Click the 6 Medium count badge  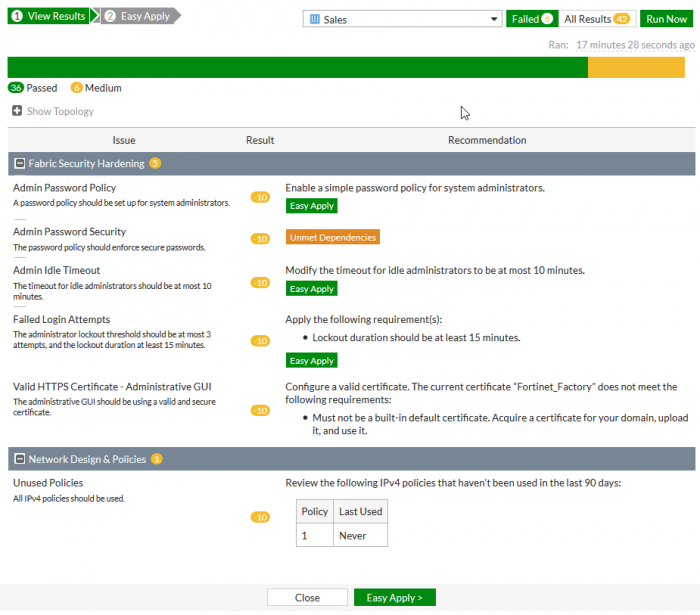pos(77,88)
